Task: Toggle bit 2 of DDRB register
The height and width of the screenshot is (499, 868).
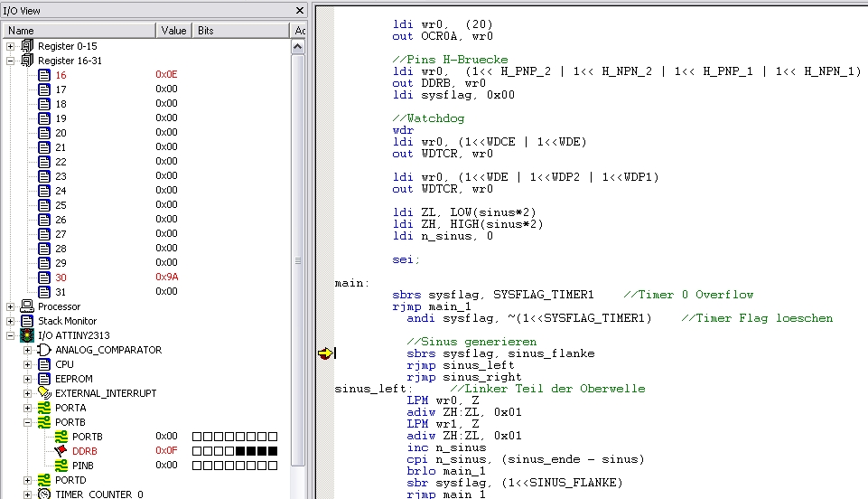Action: [x=251, y=451]
